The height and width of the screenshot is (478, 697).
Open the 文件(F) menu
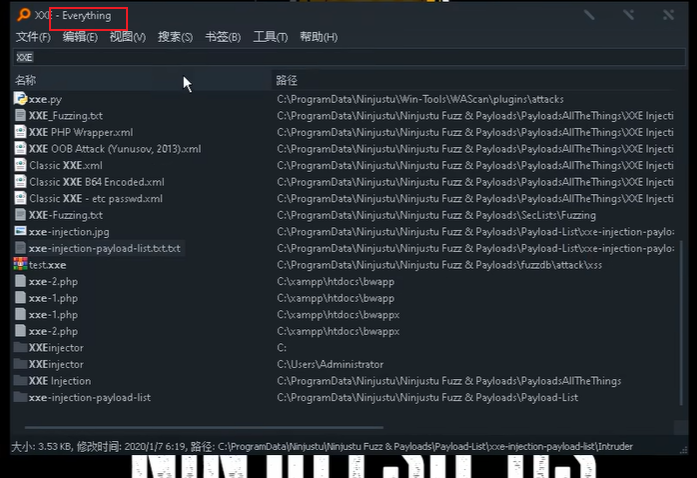tap(33, 37)
